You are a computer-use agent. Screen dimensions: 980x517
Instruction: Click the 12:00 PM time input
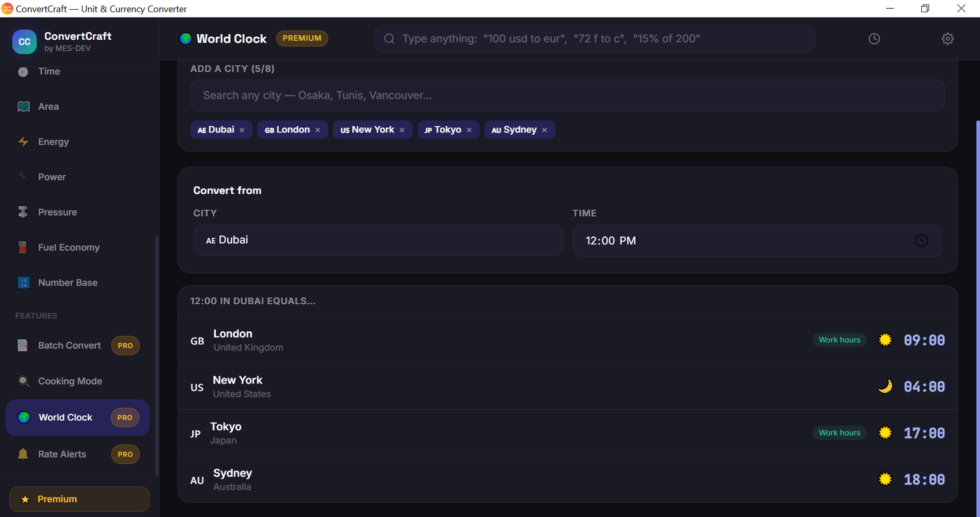click(757, 241)
